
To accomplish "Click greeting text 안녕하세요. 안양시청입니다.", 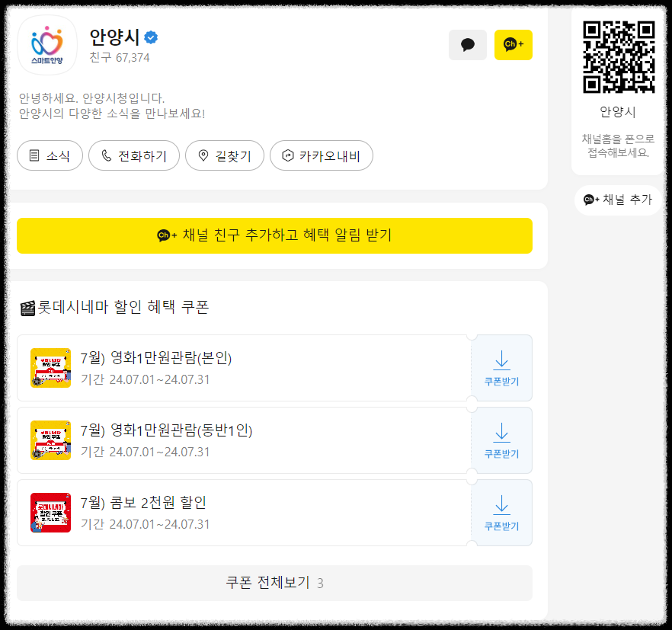I will tap(91, 98).
